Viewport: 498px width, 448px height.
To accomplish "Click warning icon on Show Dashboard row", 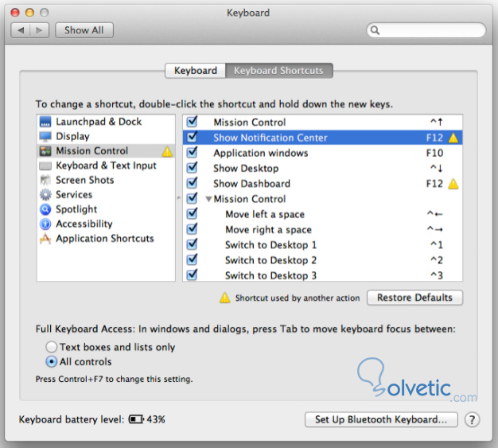I will tap(453, 184).
